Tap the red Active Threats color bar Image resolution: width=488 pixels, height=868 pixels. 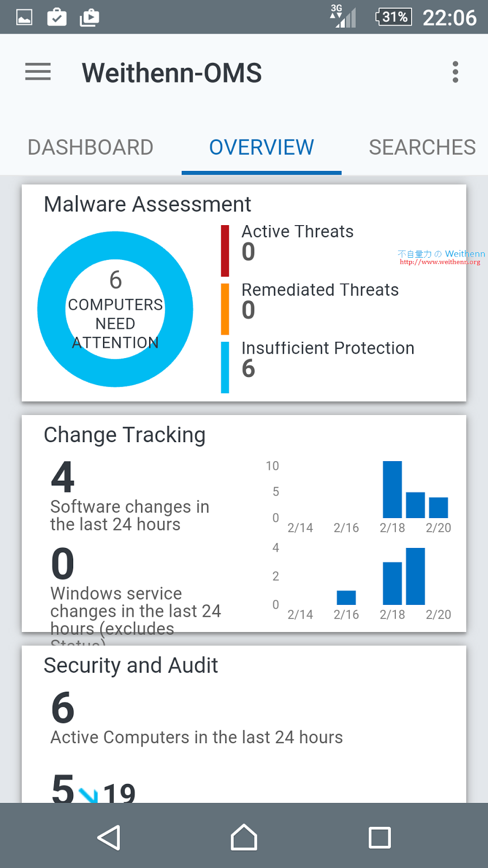click(225, 251)
